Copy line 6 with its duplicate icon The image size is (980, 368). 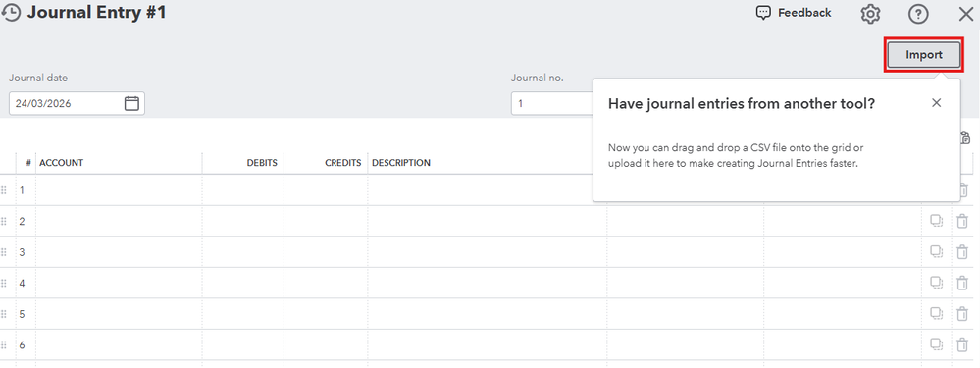[x=936, y=344]
